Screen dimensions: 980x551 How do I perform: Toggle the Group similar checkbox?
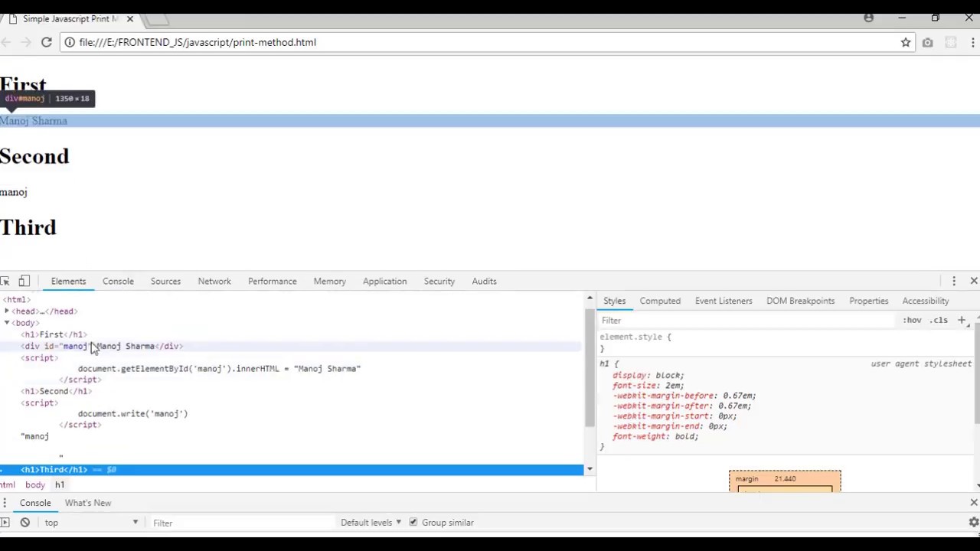coord(413,523)
